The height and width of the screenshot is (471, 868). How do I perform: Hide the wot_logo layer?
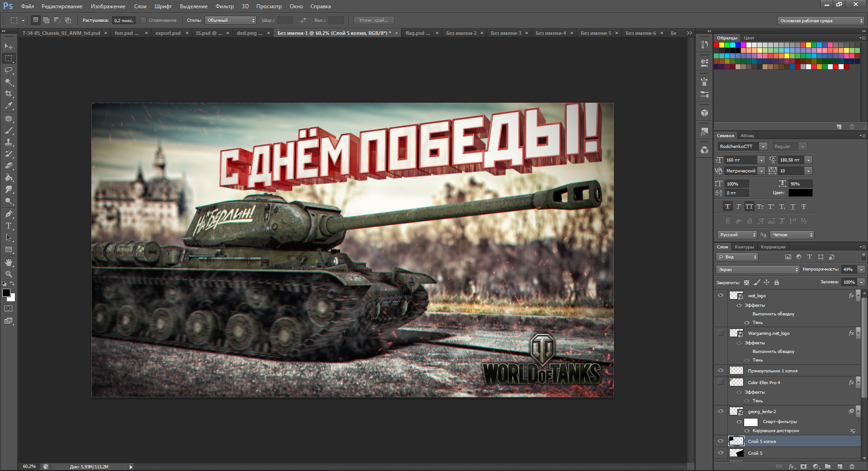pos(721,295)
